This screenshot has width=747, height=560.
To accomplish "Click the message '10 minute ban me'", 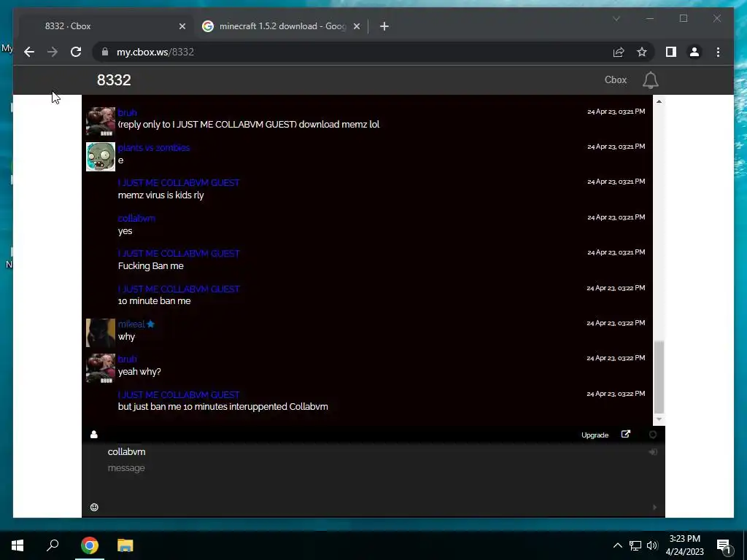I will (155, 301).
